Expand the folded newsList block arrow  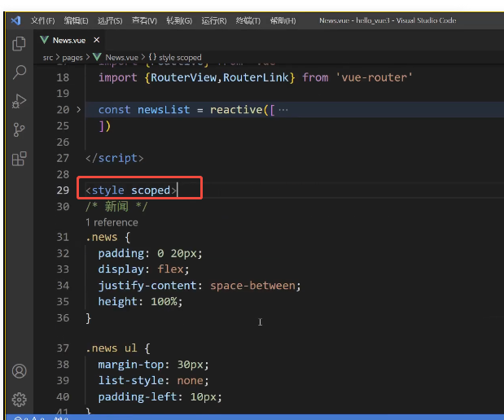click(x=79, y=110)
